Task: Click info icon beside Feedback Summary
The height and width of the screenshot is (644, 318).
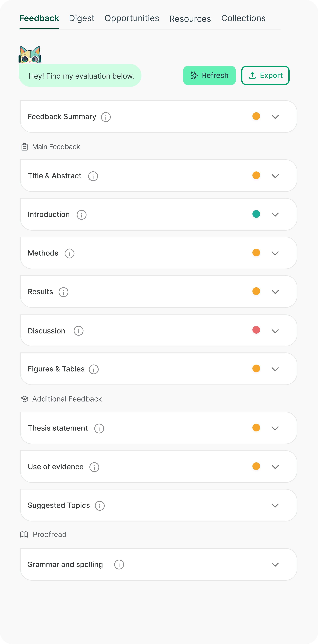Action: pyautogui.click(x=106, y=117)
